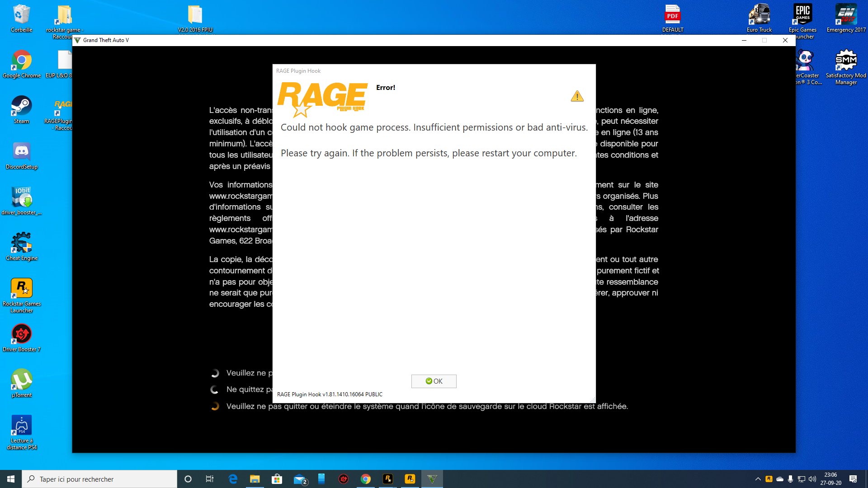Open µTorrent desktop shortcut
This screenshot has height=488, width=868.
click(x=21, y=383)
